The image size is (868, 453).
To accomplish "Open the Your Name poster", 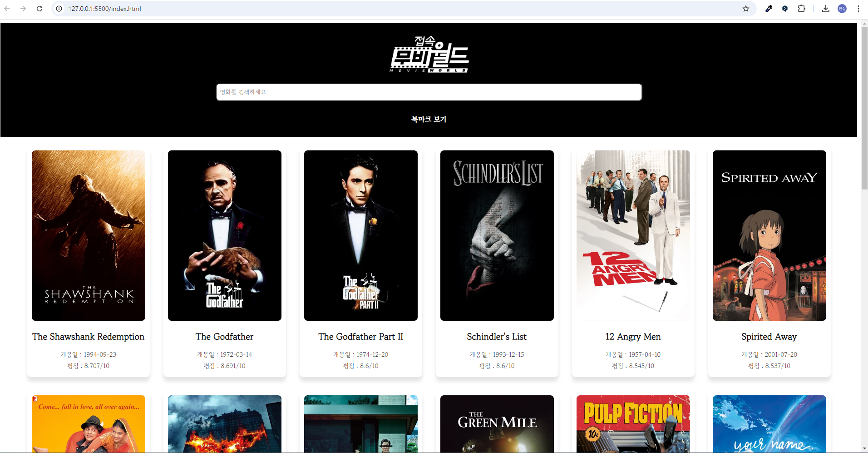I will click(x=769, y=423).
